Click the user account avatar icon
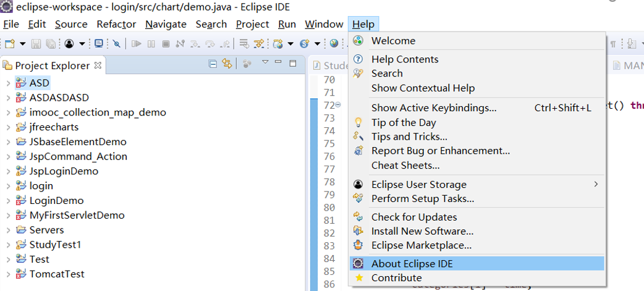 [x=69, y=43]
